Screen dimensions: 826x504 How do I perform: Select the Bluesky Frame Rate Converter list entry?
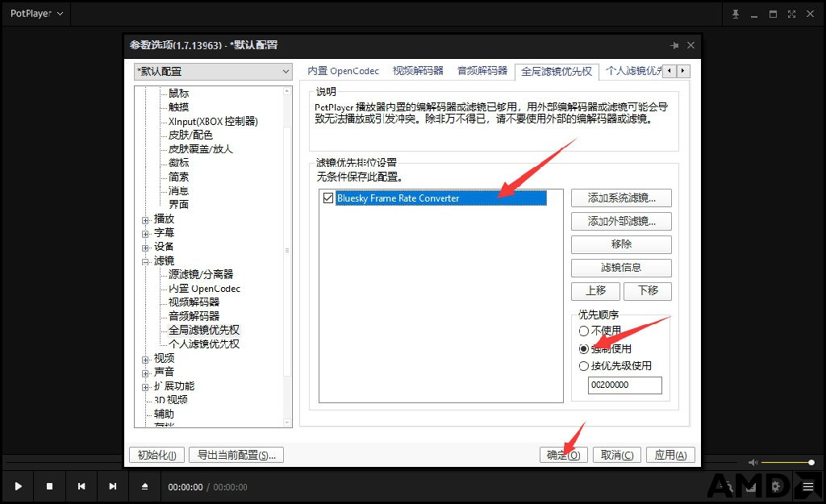[x=441, y=198]
